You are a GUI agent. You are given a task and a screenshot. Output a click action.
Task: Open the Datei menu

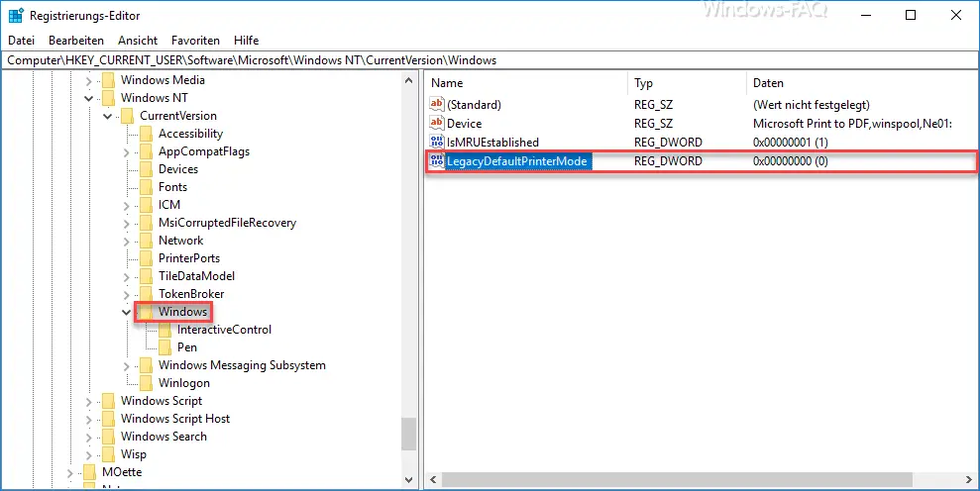coord(21,40)
